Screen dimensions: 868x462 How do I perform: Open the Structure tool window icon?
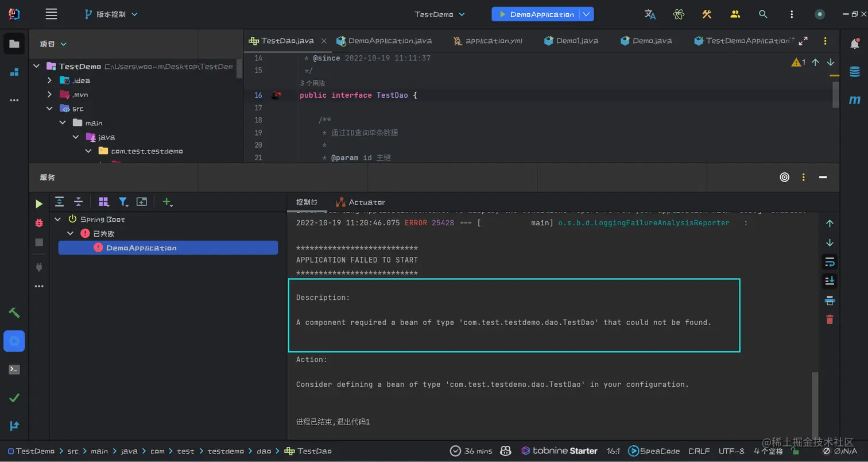click(x=14, y=72)
